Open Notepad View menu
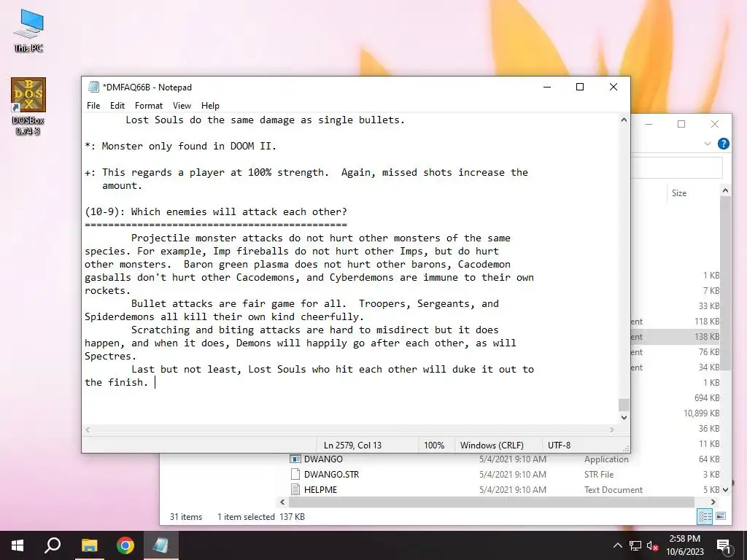The height and width of the screenshot is (560, 747). [182, 106]
